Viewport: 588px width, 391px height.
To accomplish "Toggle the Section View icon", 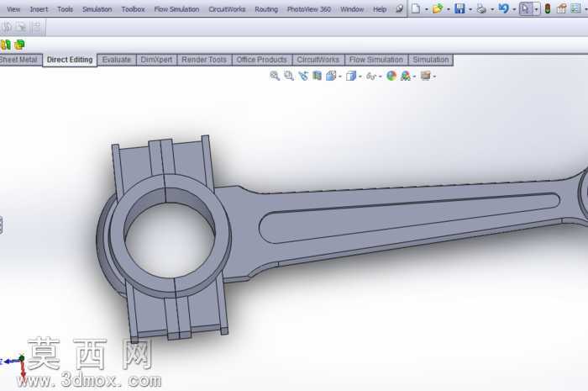I will 318,76.
